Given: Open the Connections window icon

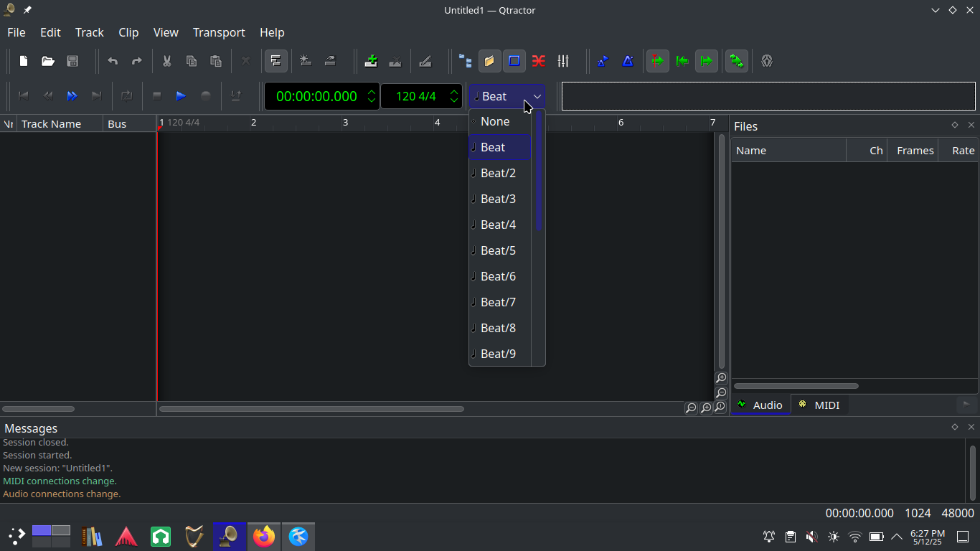Looking at the screenshot, I should coord(539,61).
